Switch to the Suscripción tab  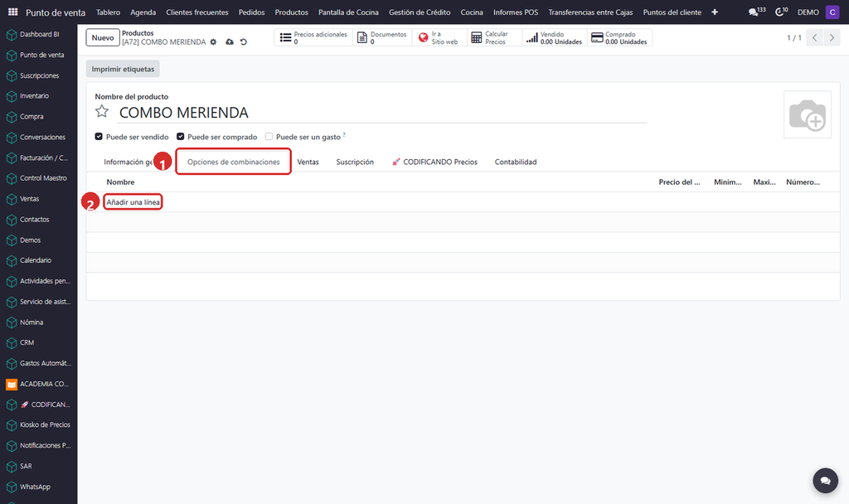click(x=355, y=162)
